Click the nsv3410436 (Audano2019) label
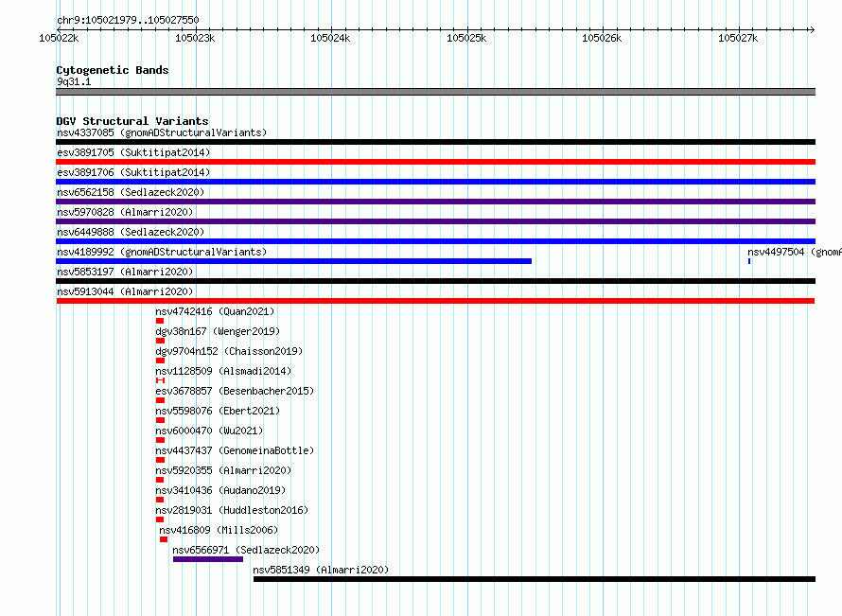Viewport: 842px width, 616px height. click(x=220, y=490)
